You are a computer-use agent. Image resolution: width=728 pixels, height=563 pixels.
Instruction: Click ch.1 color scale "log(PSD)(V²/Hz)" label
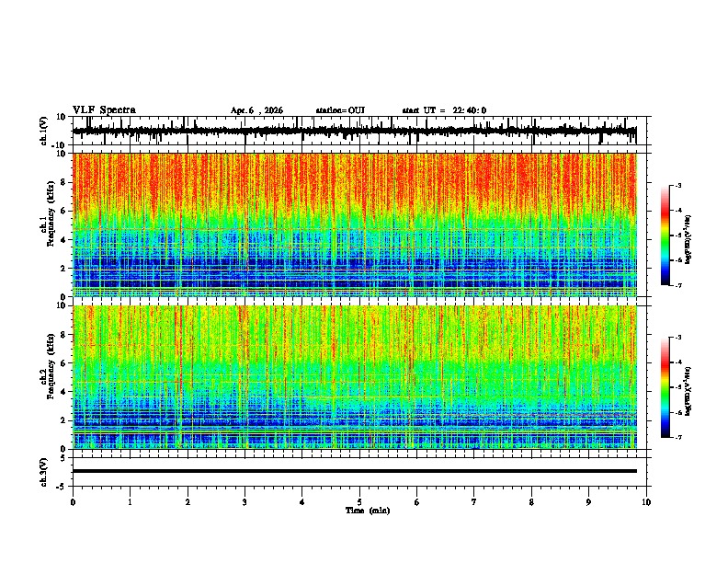click(688, 240)
